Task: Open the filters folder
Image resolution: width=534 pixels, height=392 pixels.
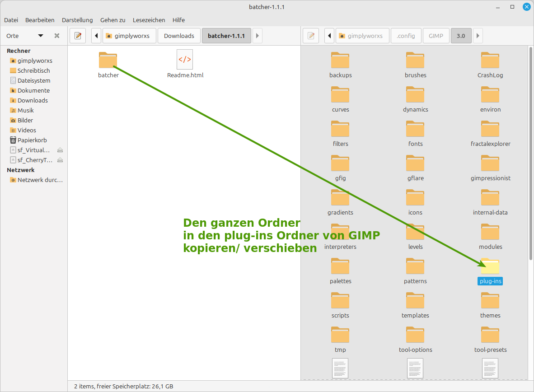Action: pyautogui.click(x=340, y=129)
